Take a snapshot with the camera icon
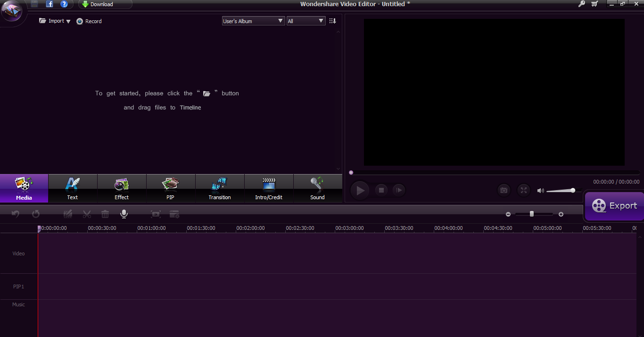 click(504, 190)
